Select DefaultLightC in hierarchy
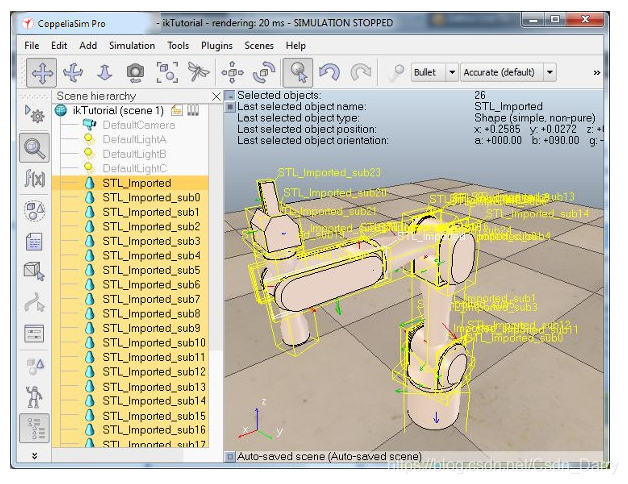The width and height of the screenshot is (628, 484). pos(135,168)
